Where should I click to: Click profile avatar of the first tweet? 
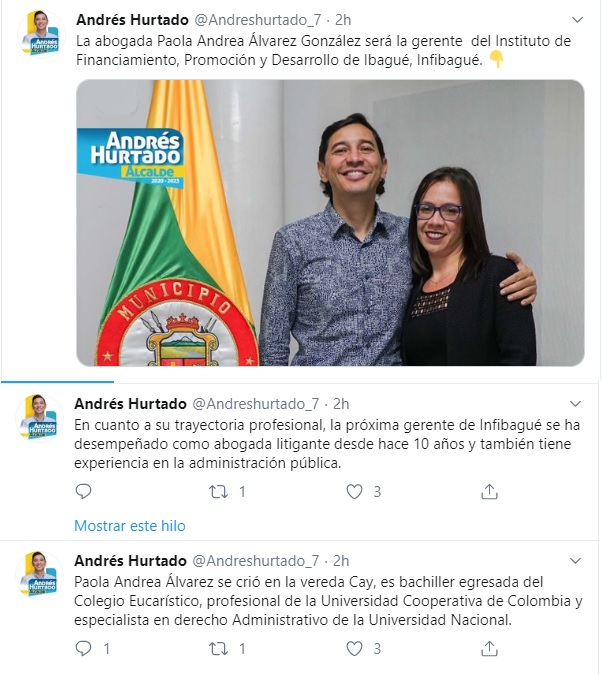point(41,33)
